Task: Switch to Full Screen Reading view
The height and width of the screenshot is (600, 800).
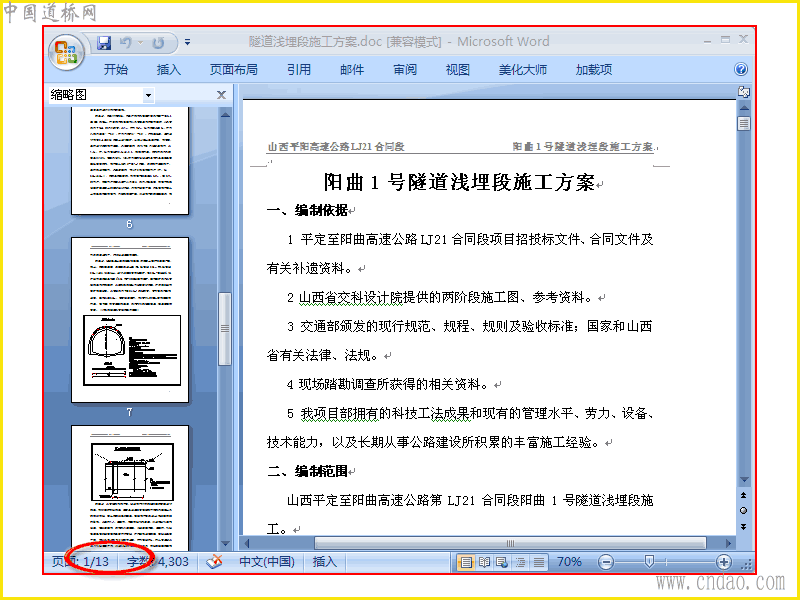Action: pyautogui.click(x=484, y=562)
